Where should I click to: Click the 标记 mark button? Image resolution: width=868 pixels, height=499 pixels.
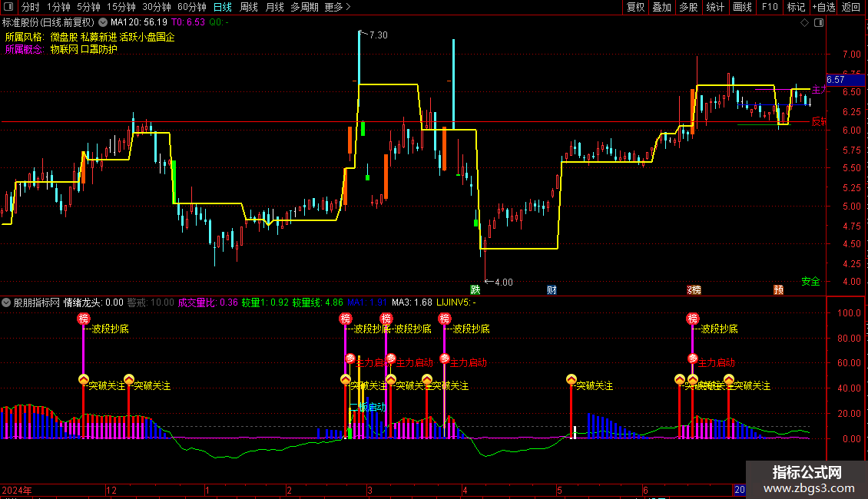[x=796, y=7]
